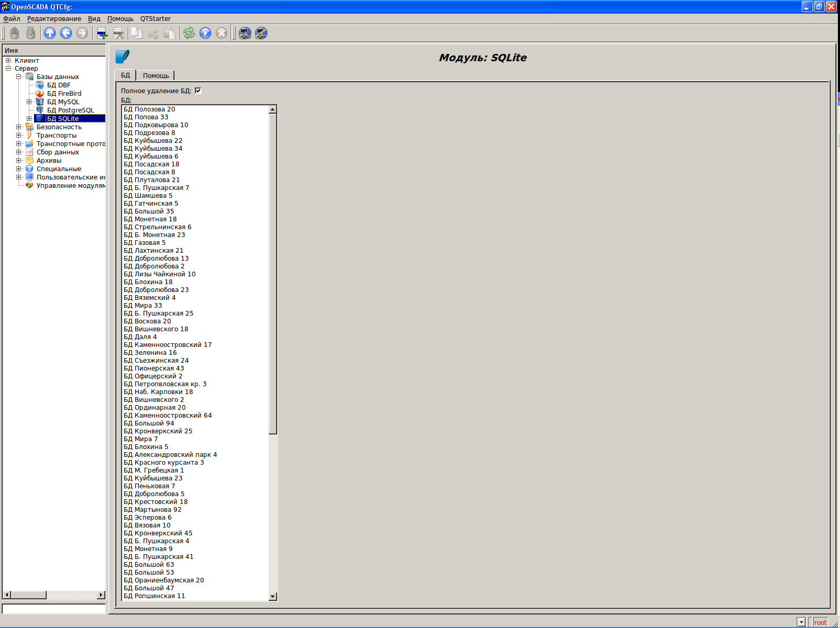Expand the 'БД MySQL' tree node

point(29,102)
